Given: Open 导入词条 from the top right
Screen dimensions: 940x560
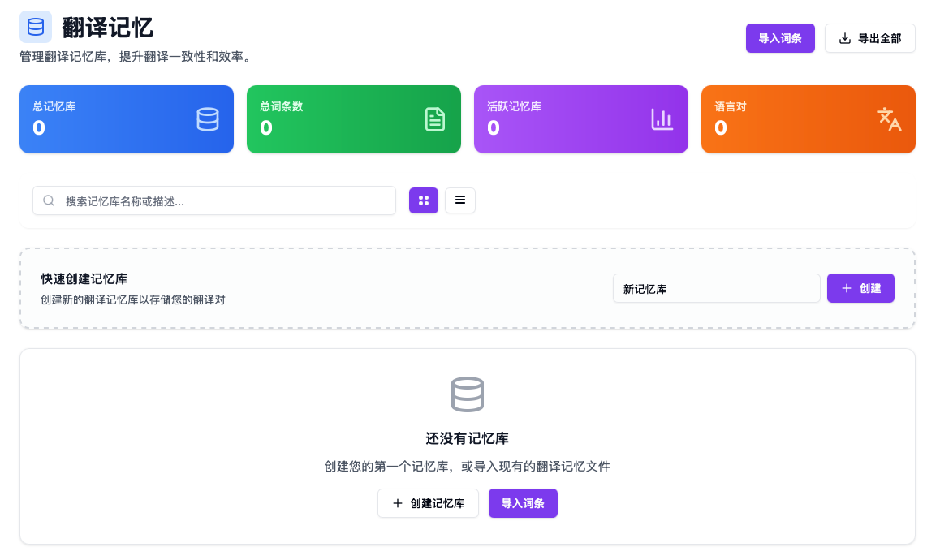Looking at the screenshot, I should point(780,37).
